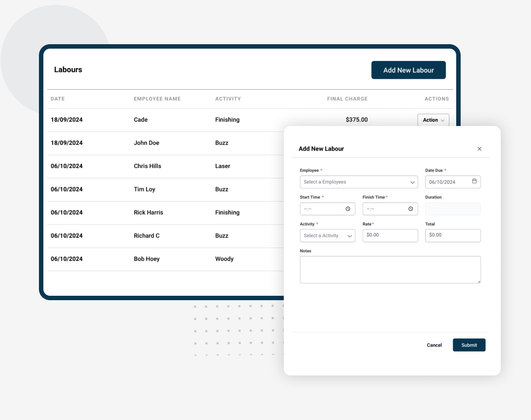The width and height of the screenshot is (531, 420).
Task: Click the clock icon in Finish Time
Action: 411,209
